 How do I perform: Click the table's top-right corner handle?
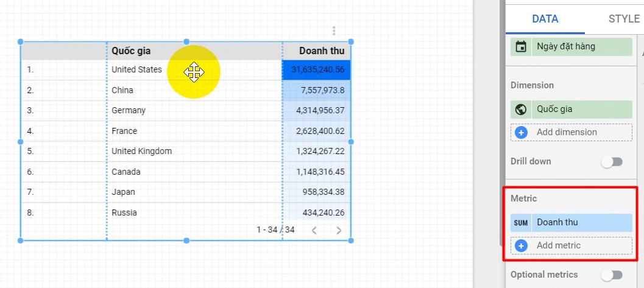coord(351,42)
